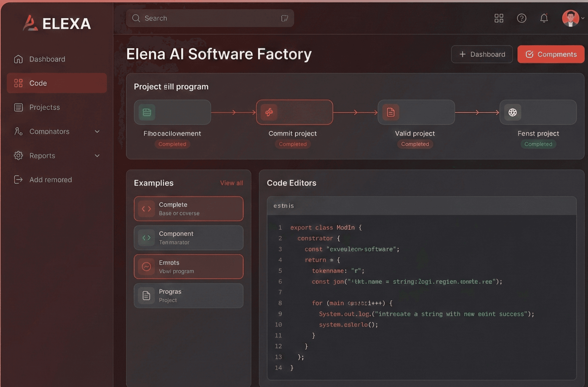The height and width of the screenshot is (387, 588).
Task: Select the grid apps icon in the top bar
Action: (x=498, y=18)
